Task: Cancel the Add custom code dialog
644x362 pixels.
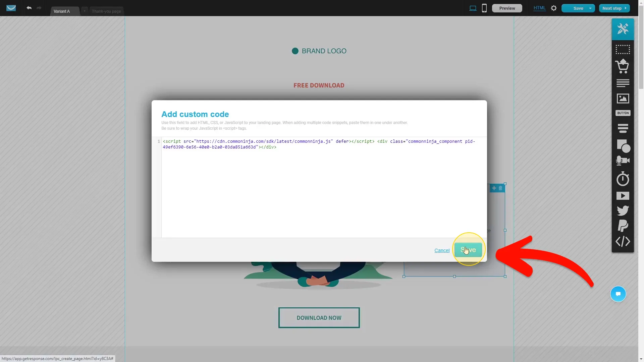Action: pos(442,250)
